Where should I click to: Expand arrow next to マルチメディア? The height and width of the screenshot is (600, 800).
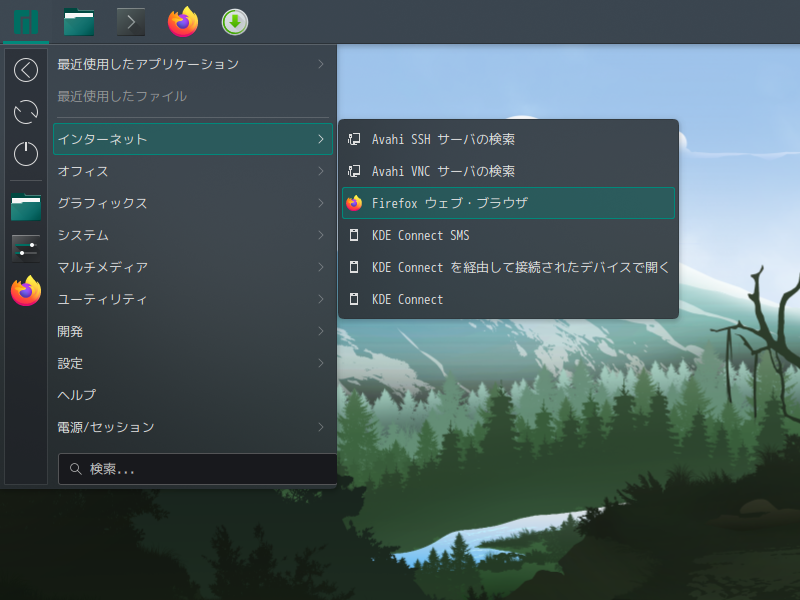pyautogui.click(x=321, y=267)
